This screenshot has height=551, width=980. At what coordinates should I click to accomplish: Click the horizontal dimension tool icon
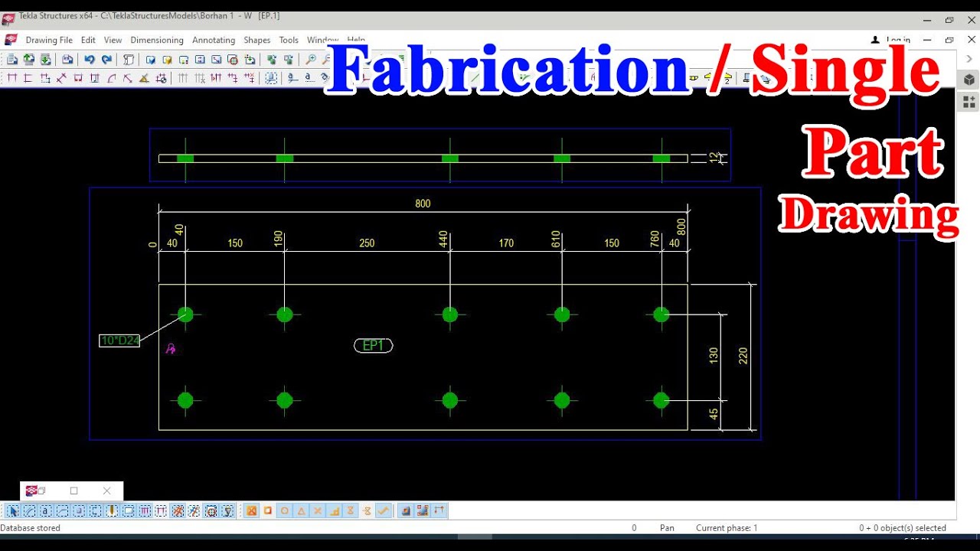(11, 78)
